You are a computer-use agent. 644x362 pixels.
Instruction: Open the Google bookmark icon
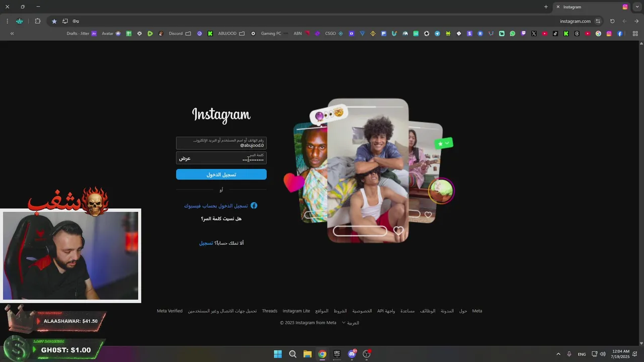click(598, 34)
